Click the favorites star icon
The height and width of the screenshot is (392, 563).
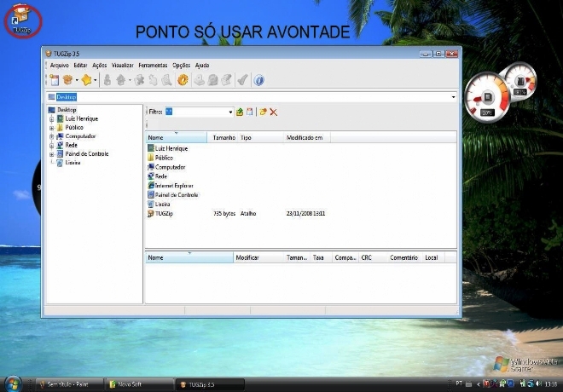86,79
